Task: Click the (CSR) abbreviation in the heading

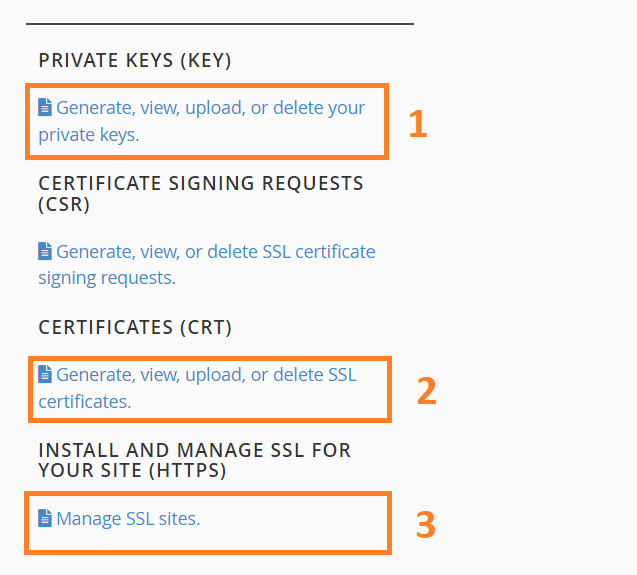Action: (x=64, y=204)
